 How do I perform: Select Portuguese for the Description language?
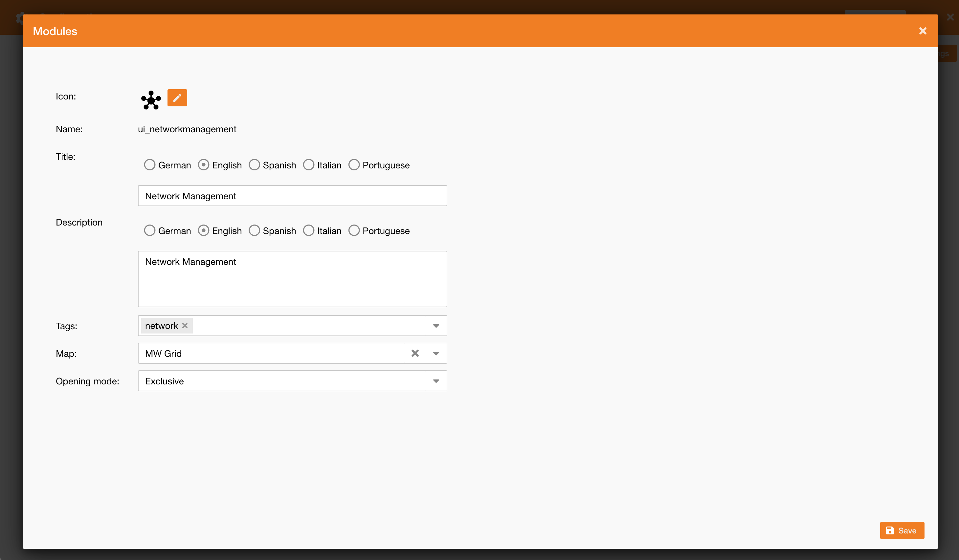tap(354, 230)
